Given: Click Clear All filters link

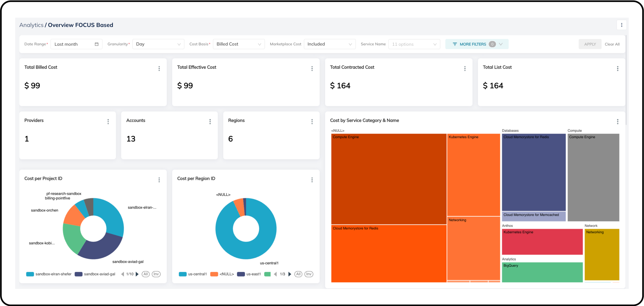Looking at the screenshot, I should point(612,44).
